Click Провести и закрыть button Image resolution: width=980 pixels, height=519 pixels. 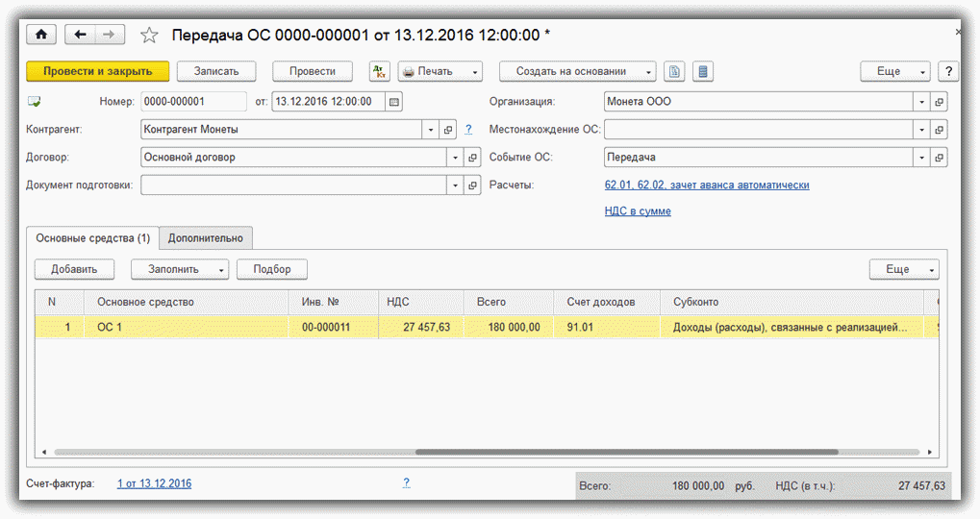click(97, 71)
